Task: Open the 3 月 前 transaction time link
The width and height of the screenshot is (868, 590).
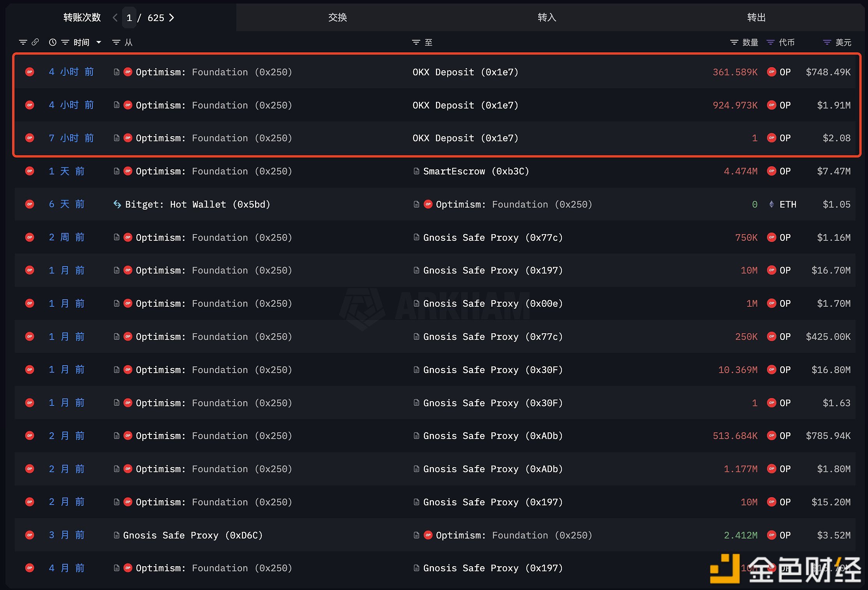Action: 67,535
